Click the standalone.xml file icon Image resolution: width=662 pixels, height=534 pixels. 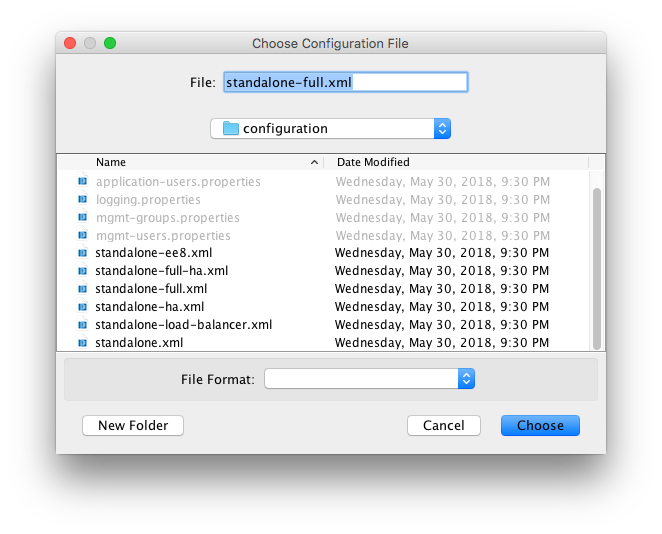[x=82, y=343]
